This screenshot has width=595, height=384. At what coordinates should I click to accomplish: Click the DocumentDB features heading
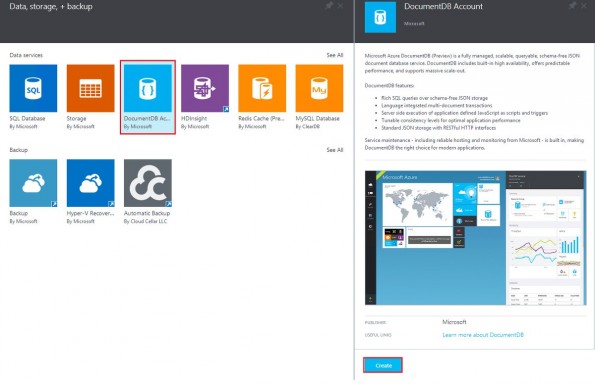389,86
